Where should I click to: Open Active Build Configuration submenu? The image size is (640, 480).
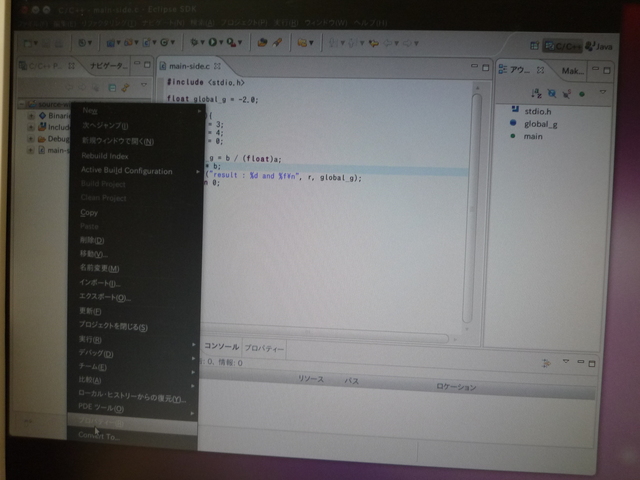pyautogui.click(x=126, y=171)
